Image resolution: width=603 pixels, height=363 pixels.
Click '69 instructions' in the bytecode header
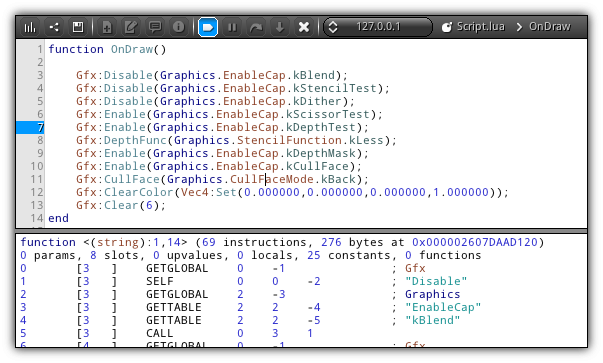(254, 242)
